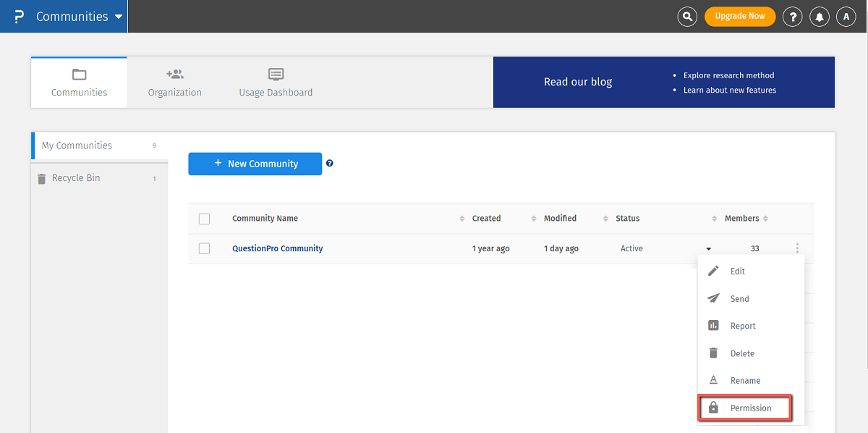Viewport: 868px width, 433px height.
Task: Select the QuestionPro Community row checkbox
Action: point(204,248)
